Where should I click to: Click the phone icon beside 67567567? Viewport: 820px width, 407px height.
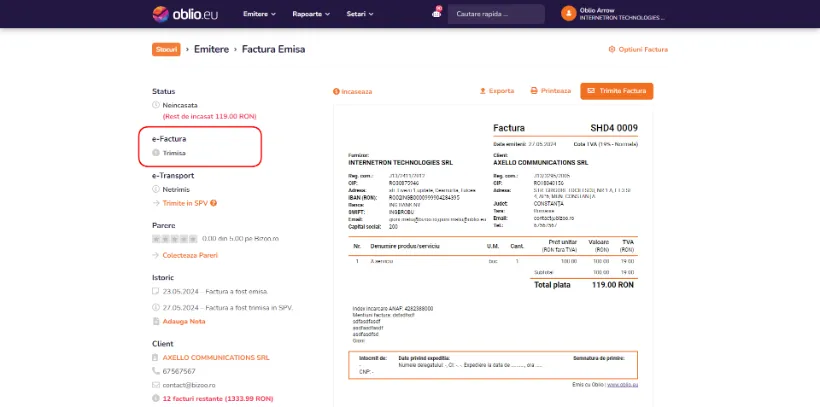155,371
